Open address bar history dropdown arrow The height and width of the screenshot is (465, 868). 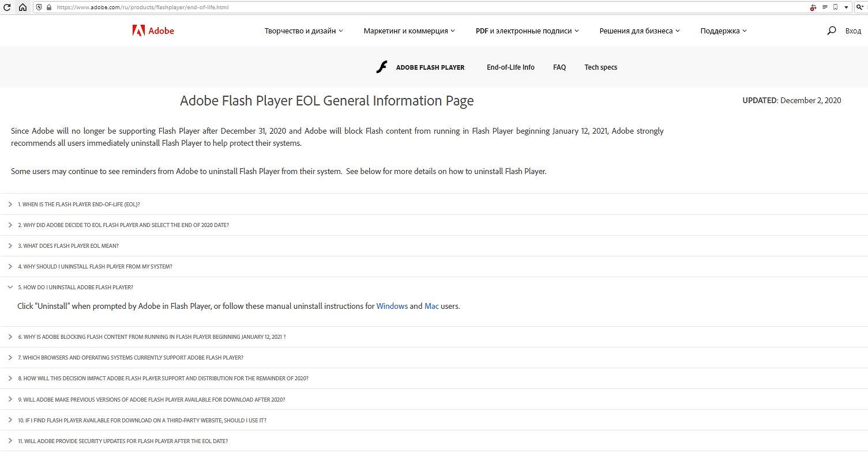click(x=847, y=7)
